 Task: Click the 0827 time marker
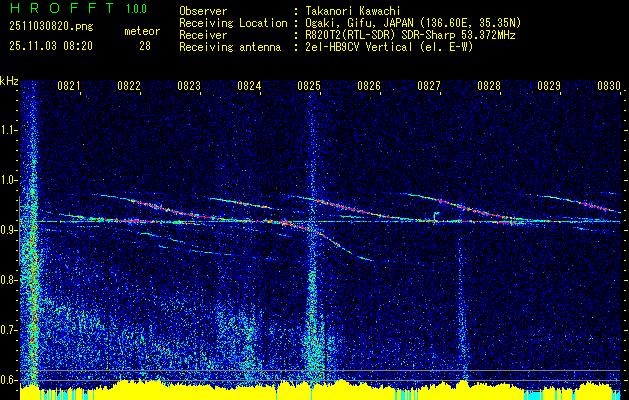pyautogui.click(x=429, y=86)
